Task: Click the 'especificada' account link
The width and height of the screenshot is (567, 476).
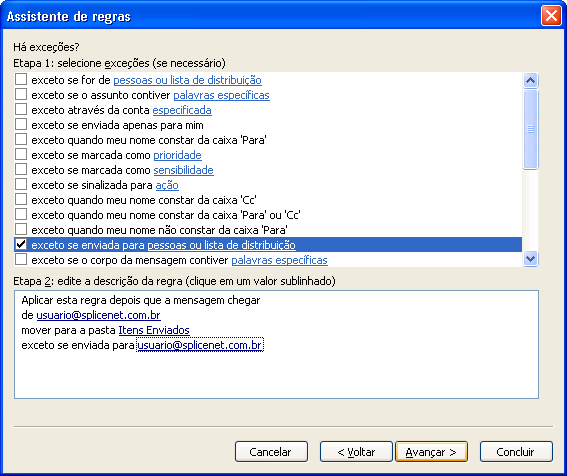Action: coord(182,110)
